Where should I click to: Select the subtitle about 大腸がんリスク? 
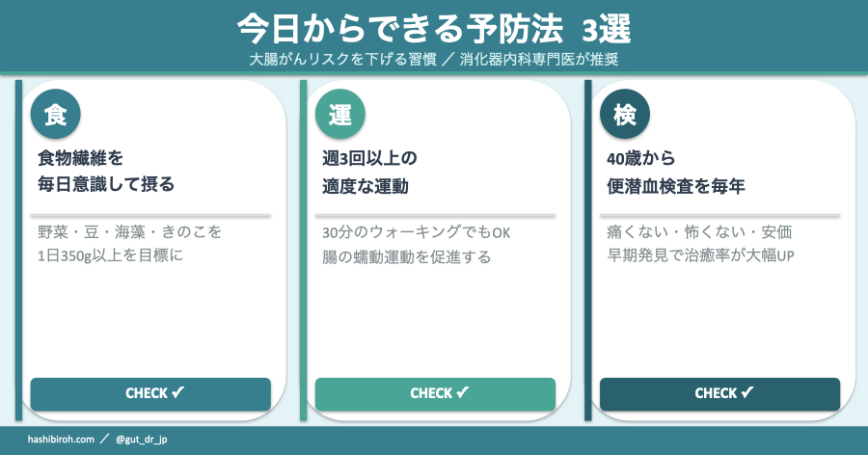[434, 59]
